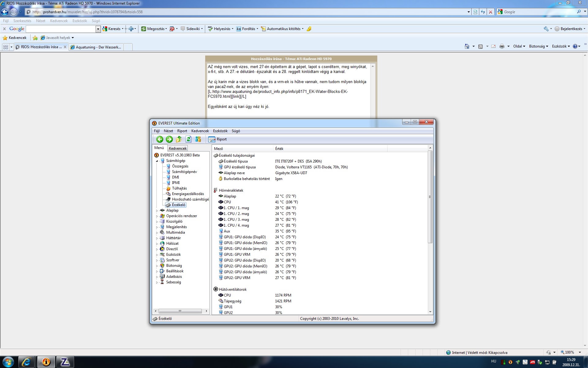The height and width of the screenshot is (368, 588).
Task: Expand the Megjelenítés tree node
Action: pyautogui.click(x=157, y=227)
